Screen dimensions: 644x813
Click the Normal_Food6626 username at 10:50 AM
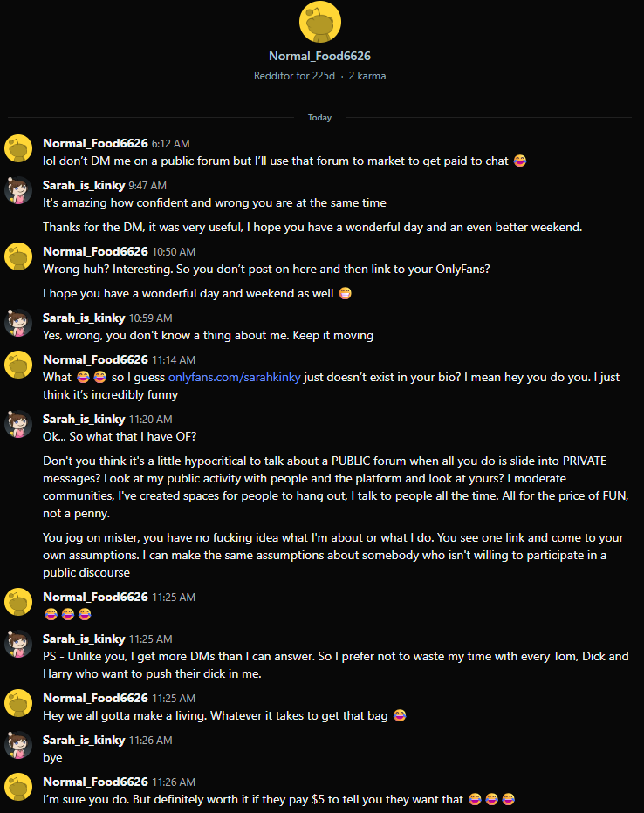pos(95,251)
